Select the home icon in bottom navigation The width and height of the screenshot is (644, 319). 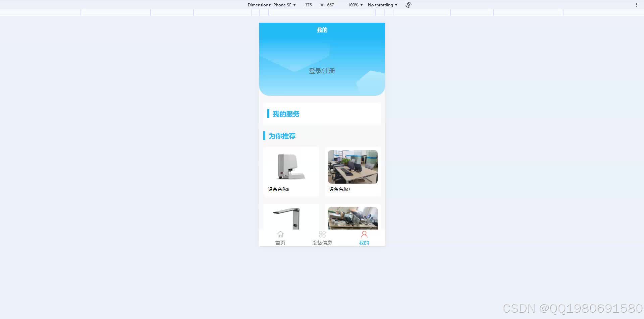[x=280, y=234]
